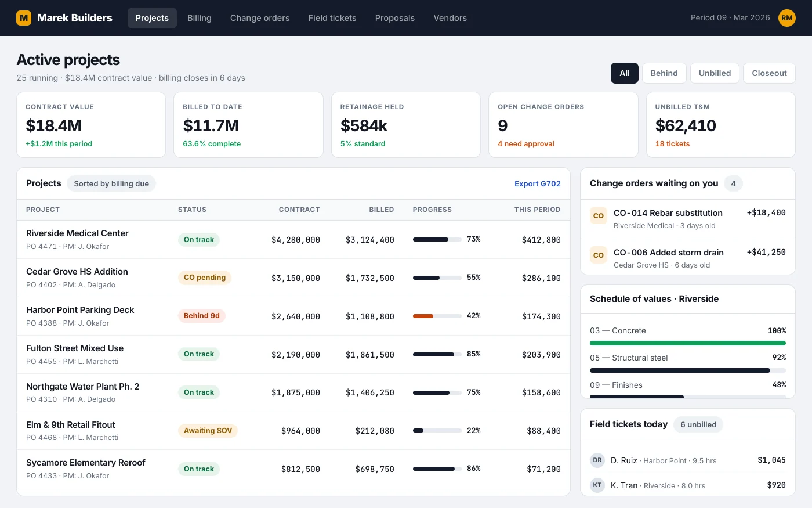Screen dimensions: 812x508
Task: Open the Vendors tab
Action: (x=450, y=18)
